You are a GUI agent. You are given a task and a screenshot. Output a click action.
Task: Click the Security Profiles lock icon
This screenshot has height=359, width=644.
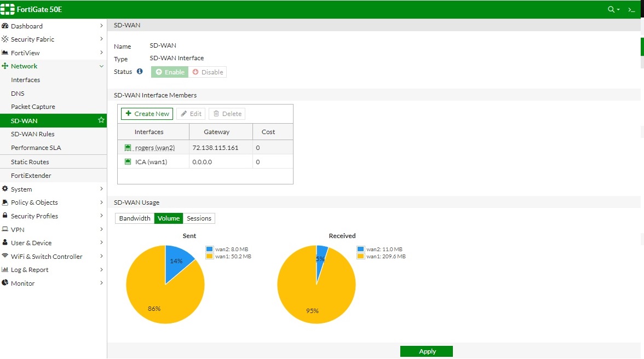(5, 216)
